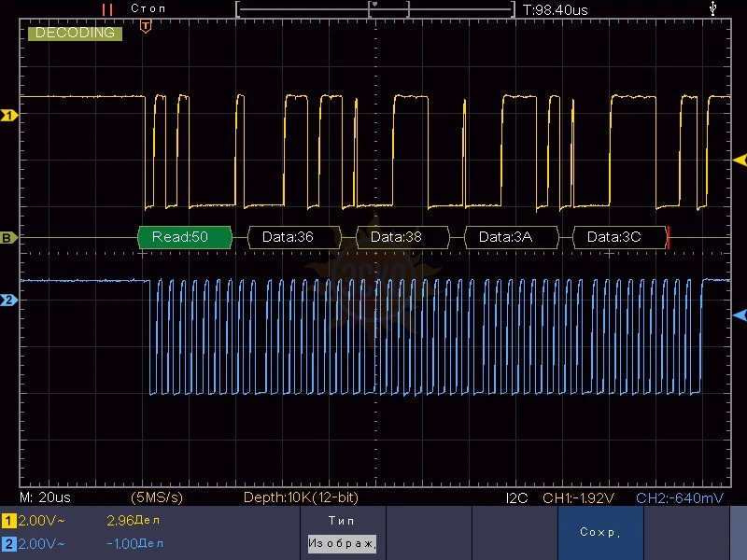Viewport: 747px width, 560px height.
Task: Click the Depth:10K(12-bit) readout
Action: 301,497
